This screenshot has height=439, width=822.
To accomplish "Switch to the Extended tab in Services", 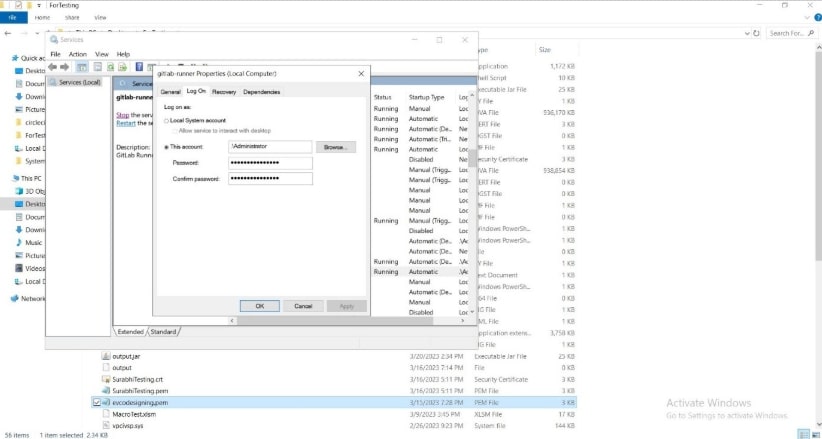I will click(x=131, y=331).
